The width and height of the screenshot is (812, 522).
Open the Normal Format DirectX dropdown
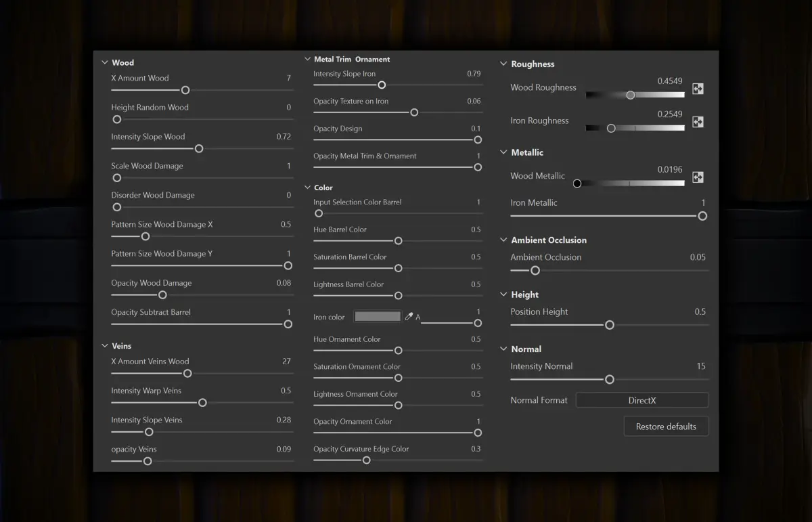(x=641, y=400)
